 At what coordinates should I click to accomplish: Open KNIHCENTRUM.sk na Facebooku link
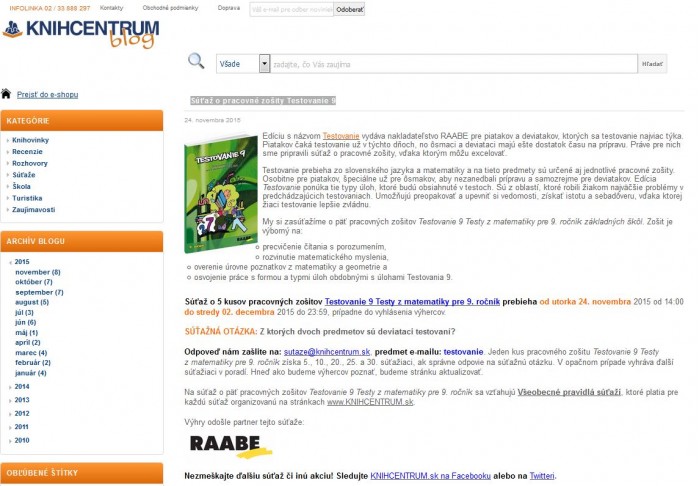coord(430,476)
